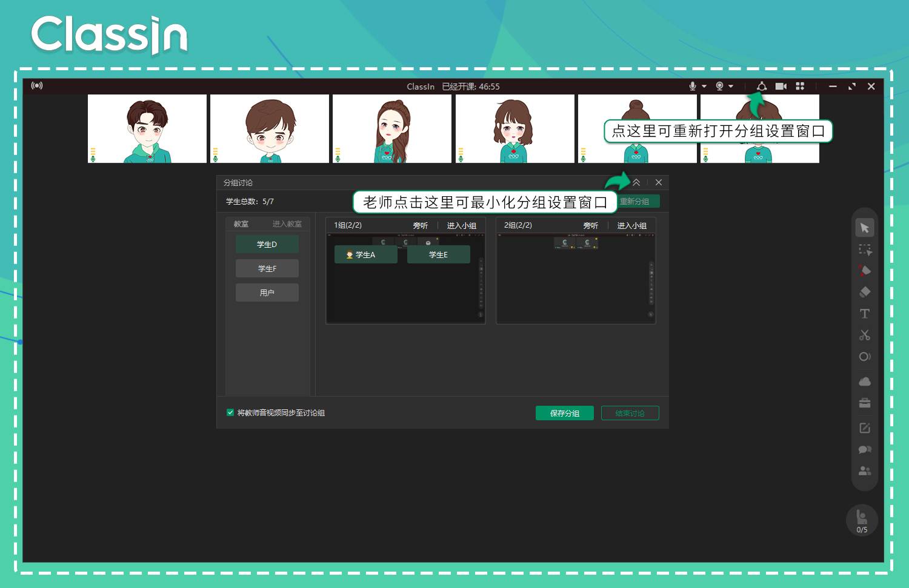Click 进入教室 in classroom panel
Viewport: 909px width, 588px height.
point(287,224)
